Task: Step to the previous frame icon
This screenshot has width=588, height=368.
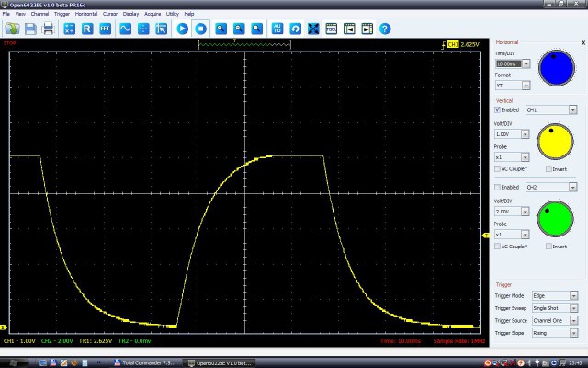Action: tap(349, 29)
